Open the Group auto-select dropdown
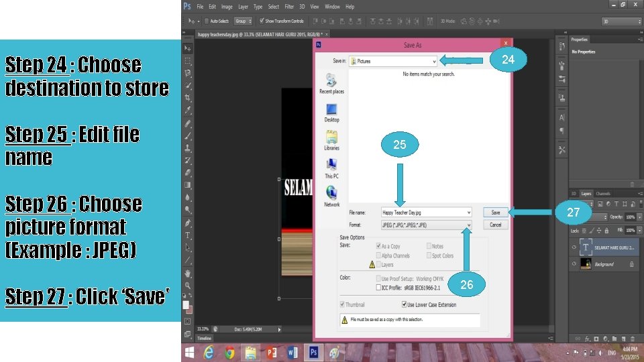The image size is (644, 362). pyautogui.click(x=243, y=21)
